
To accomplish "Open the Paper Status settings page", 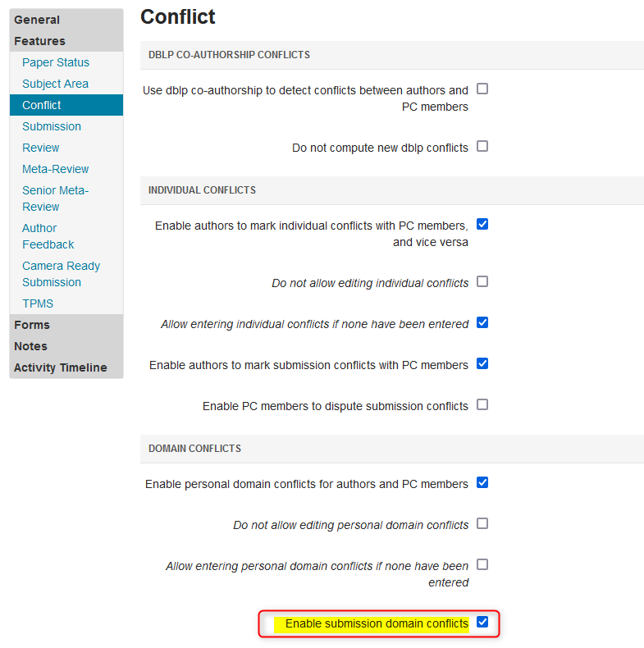I will click(56, 62).
